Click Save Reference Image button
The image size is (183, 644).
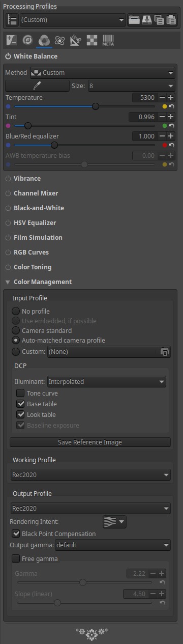(90, 442)
